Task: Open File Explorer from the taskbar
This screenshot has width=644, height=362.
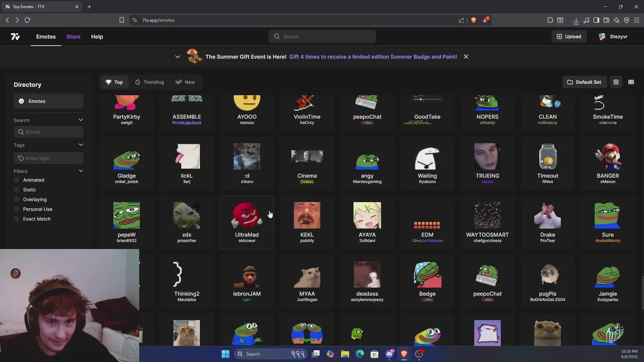Action: point(345,354)
